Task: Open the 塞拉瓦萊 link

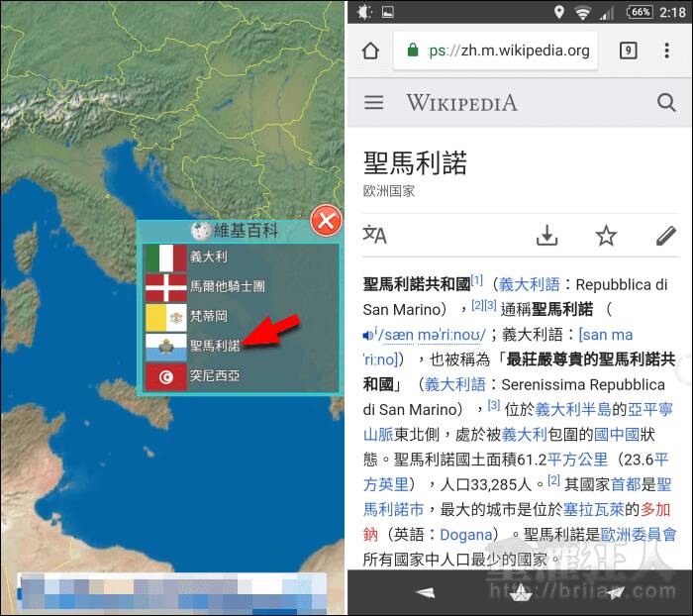Action: tap(594, 509)
